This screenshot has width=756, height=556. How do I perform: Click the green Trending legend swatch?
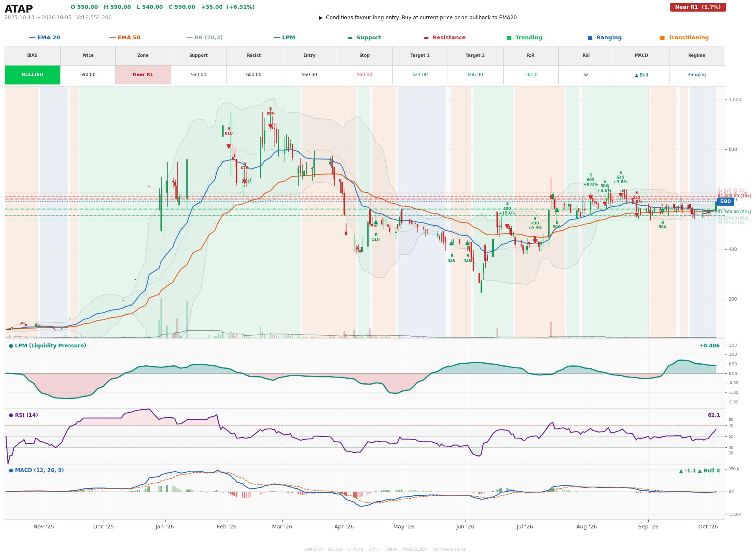click(x=509, y=38)
